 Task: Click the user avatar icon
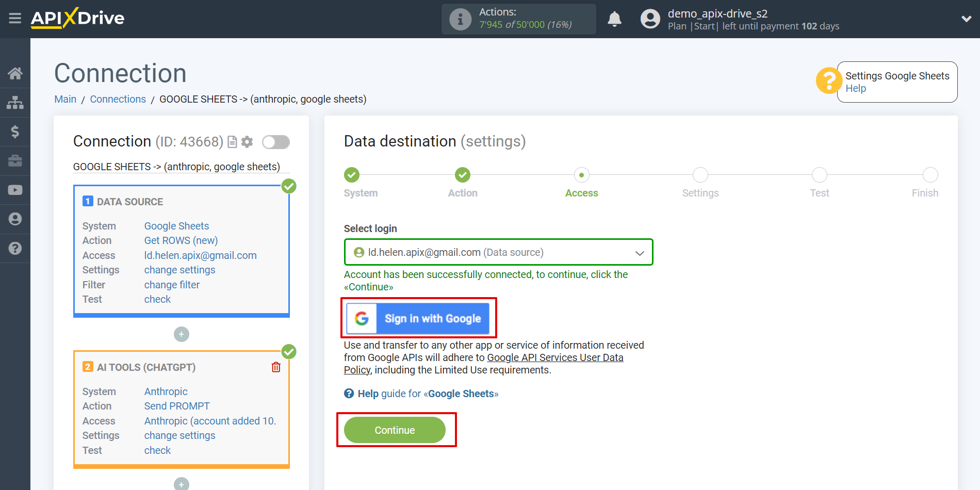[650, 19]
